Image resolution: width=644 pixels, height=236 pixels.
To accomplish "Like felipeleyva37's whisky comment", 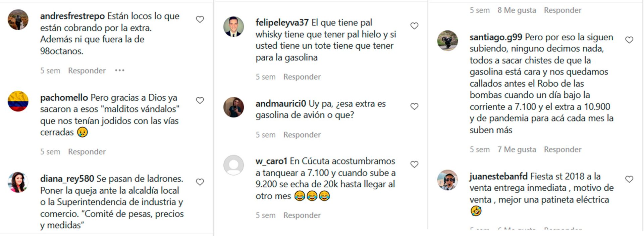I will click(x=415, y=26).
